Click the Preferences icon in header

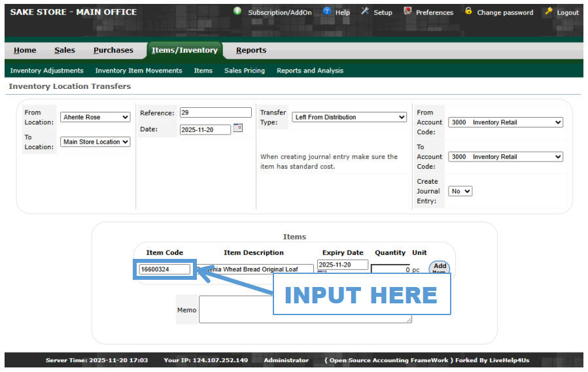pos(407,12)
